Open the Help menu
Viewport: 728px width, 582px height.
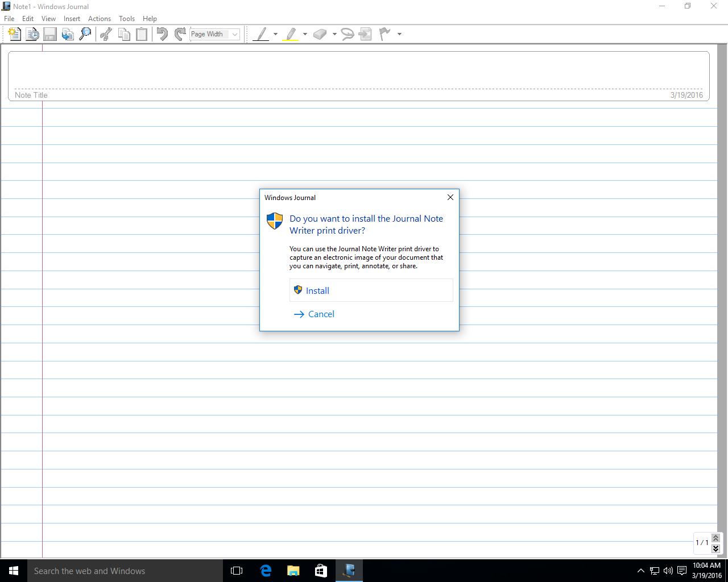(x=150, y=19)
